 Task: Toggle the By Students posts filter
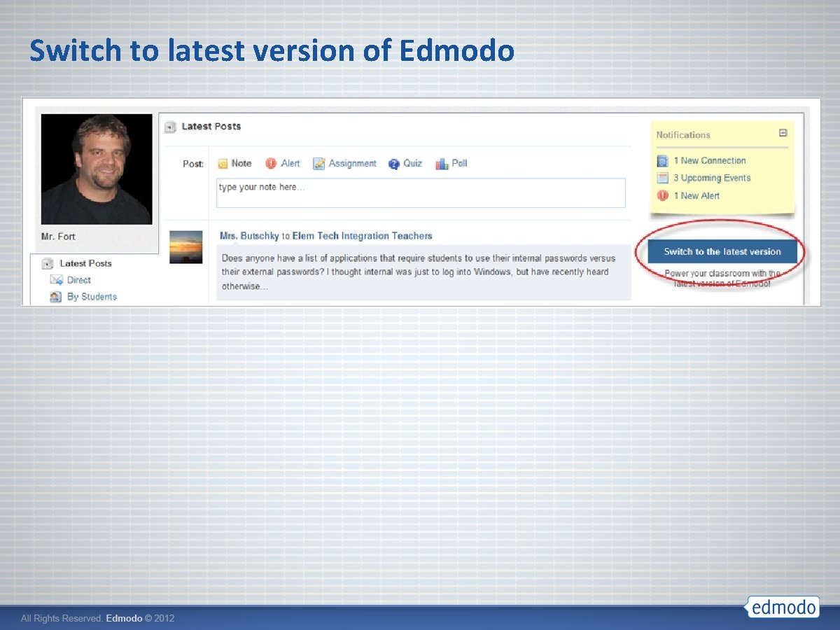(90, 296)
